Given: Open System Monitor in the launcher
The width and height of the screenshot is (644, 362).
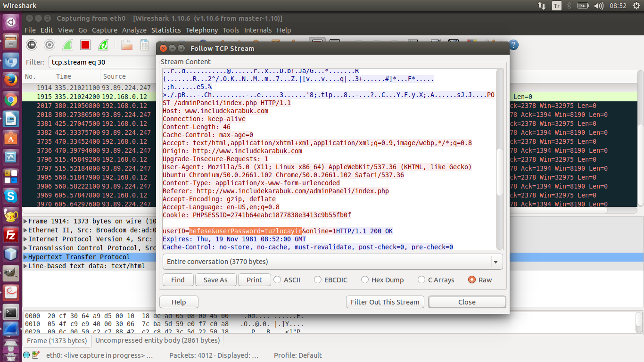Looking at the screenshot, I should click(11, 157).
